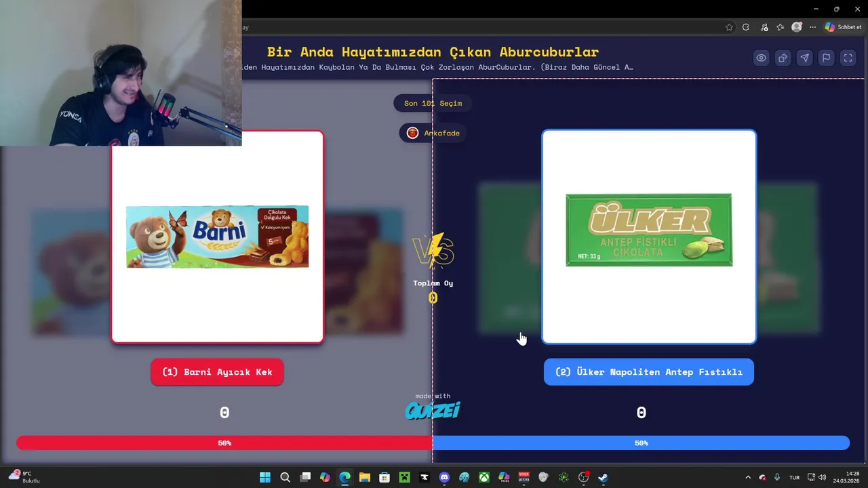
Task: Expand hidden system tray icons chevron
Action: (748, 477)
